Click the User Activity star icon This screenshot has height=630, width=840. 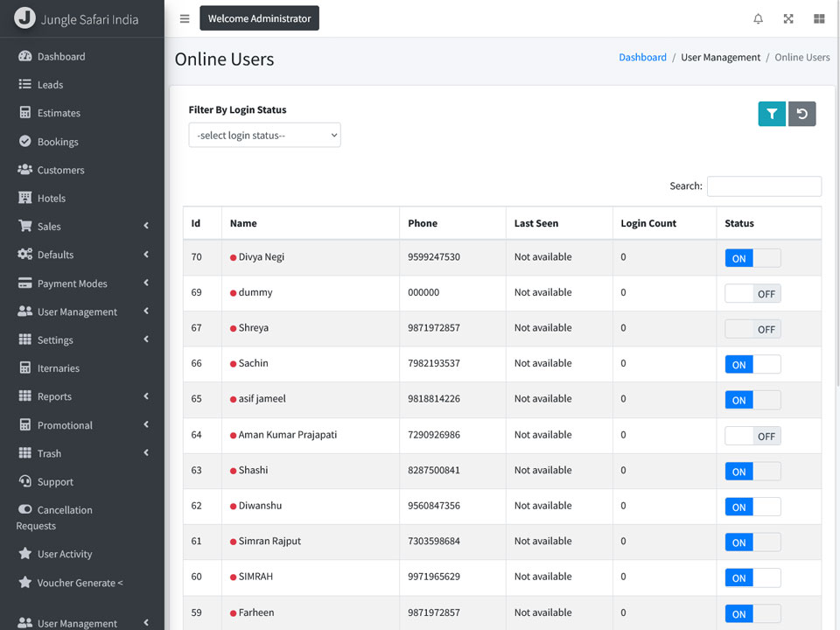24,553
